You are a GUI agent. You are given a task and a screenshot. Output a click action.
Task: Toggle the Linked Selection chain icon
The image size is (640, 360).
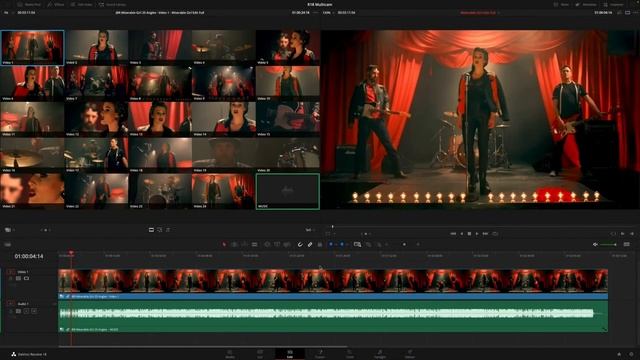pos(310,244)
